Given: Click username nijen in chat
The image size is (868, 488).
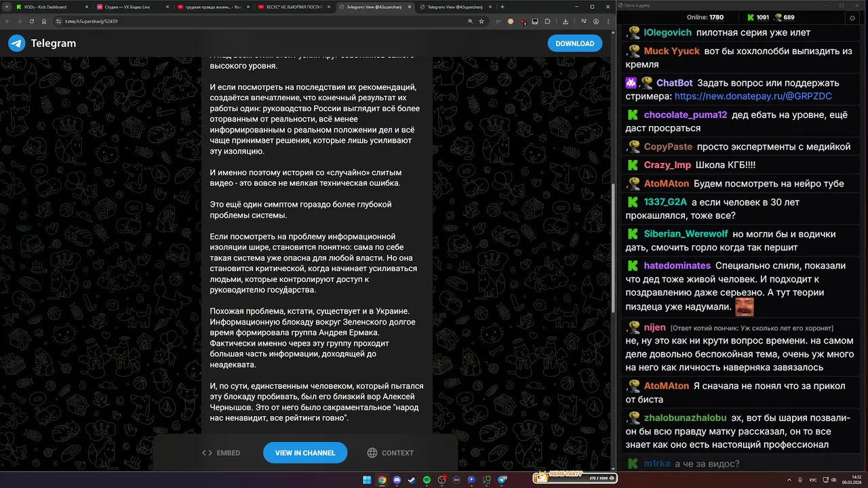Looking at the screenshot, I should 654,327.
